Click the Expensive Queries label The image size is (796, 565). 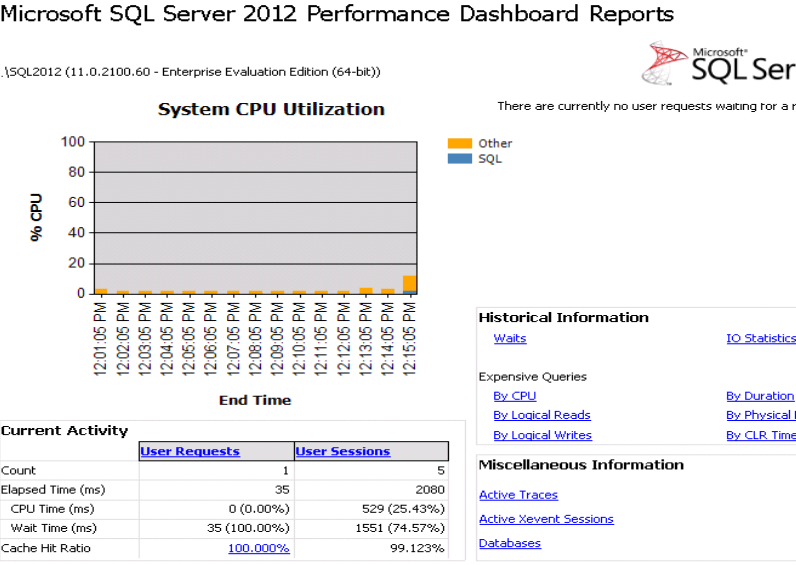coord(533,377)
